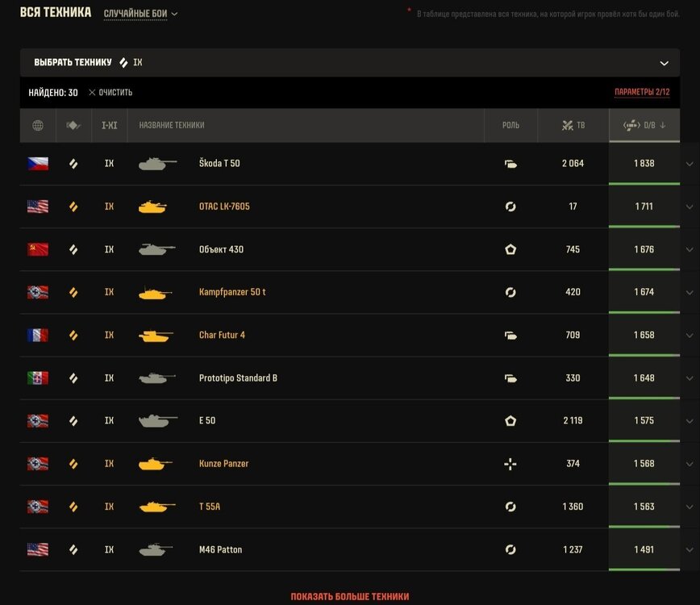Expand details for OTAC LK-7605 row
Viewport: 700px width, 605px height.
[690, 207]
